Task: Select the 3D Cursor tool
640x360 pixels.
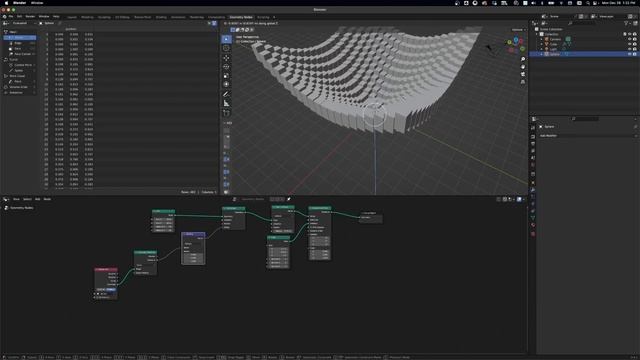Action: point(226,48)
